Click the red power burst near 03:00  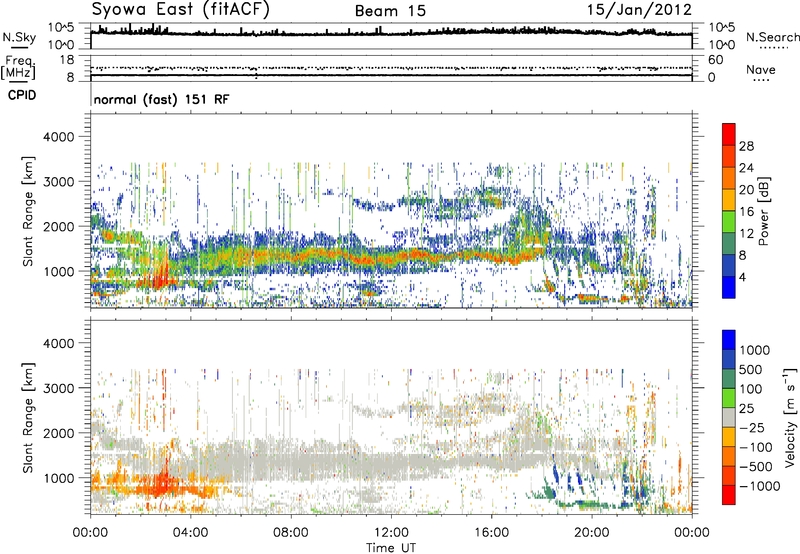pos(160,277)
